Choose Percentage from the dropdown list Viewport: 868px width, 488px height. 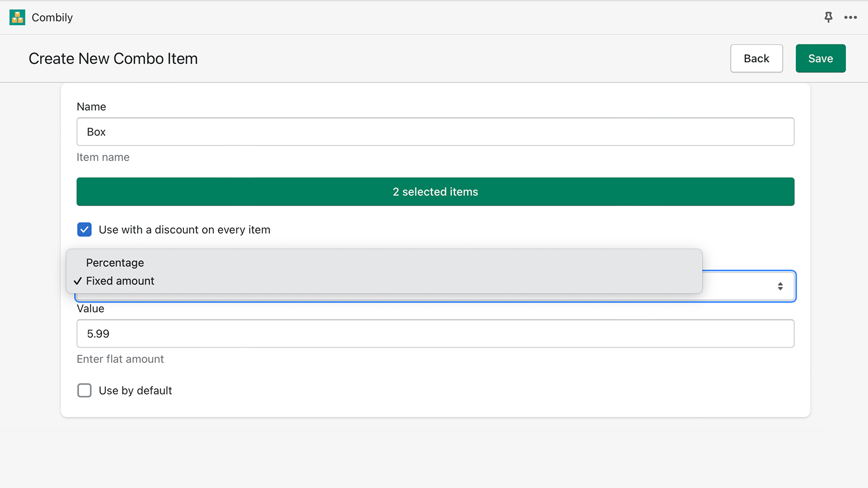[x=115, y=263]
